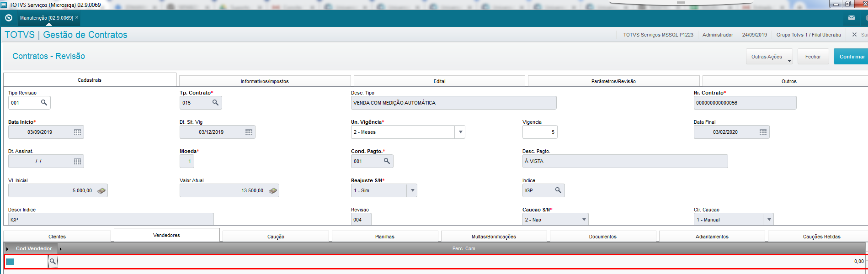Click TOTVS Serviços MSSQL P1223 label
This screenshot has height=274, width=868.
[658, 35]
